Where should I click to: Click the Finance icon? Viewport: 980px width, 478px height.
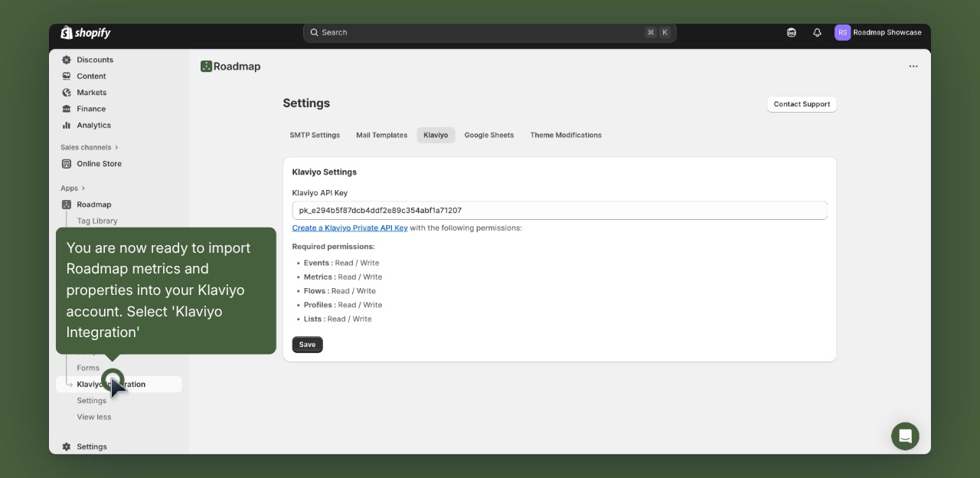(x=67, y=109)
